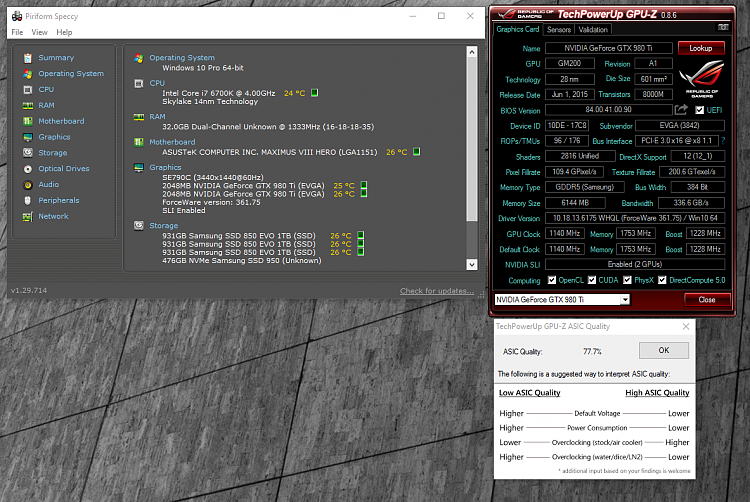Click the NVIDIA SLI field Enabled (2 GPUs)

point(635,264)
